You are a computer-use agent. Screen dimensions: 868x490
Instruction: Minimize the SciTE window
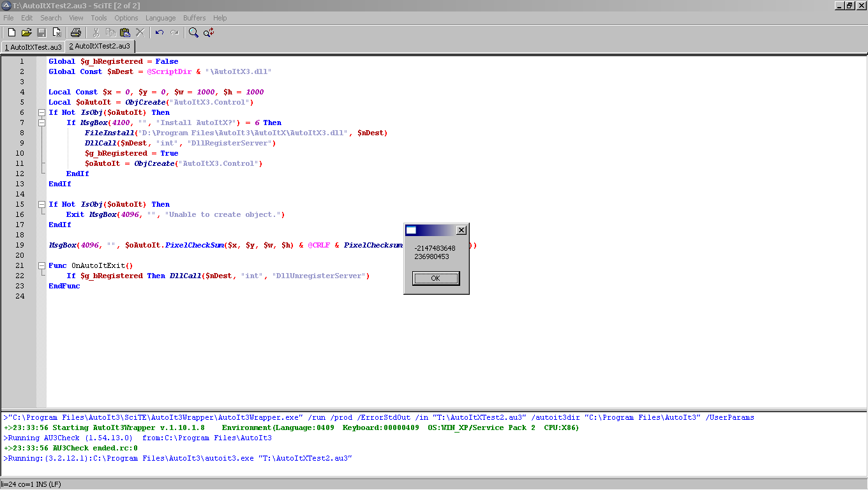(840, 6)
